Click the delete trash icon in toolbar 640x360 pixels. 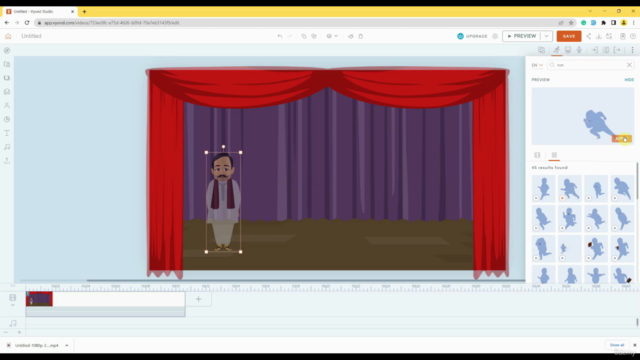click(361, 36)
